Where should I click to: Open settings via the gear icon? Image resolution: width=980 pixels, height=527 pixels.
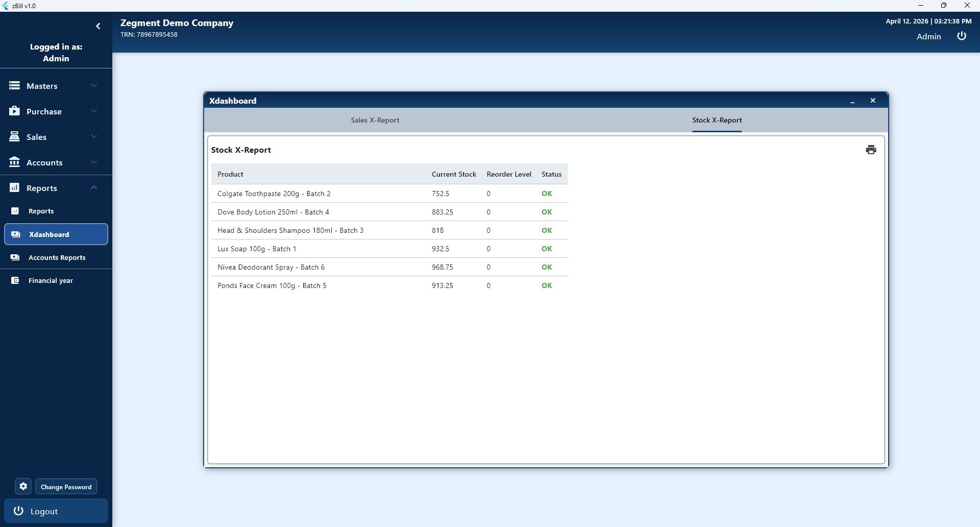(23, 486)
